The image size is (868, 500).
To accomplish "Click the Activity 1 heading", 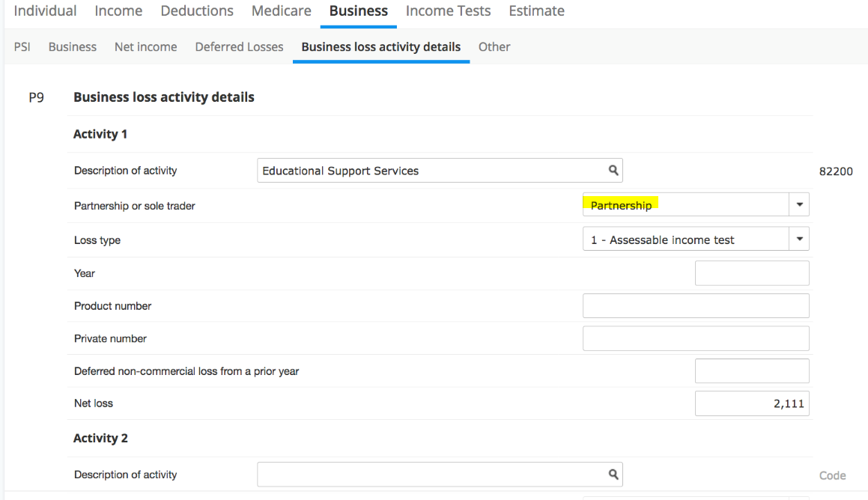I will click(x=100, y=135).
